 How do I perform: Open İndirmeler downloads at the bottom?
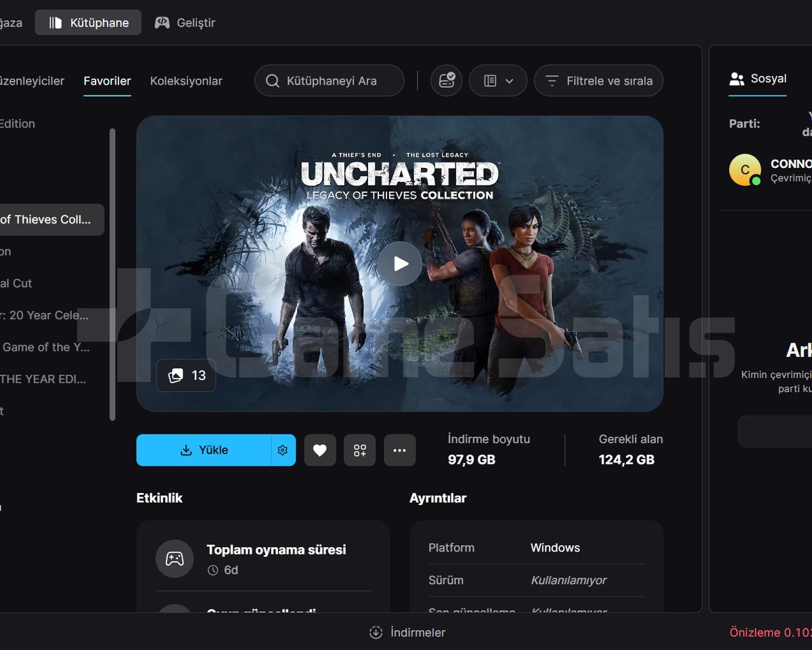pyautogui.click(x=407, y=632)
